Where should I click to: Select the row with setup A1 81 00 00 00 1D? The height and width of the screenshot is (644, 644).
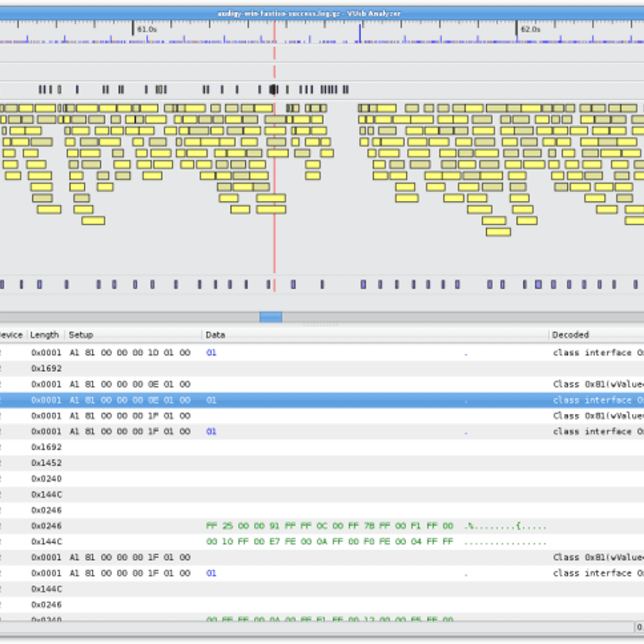click(x=129, y=353)
